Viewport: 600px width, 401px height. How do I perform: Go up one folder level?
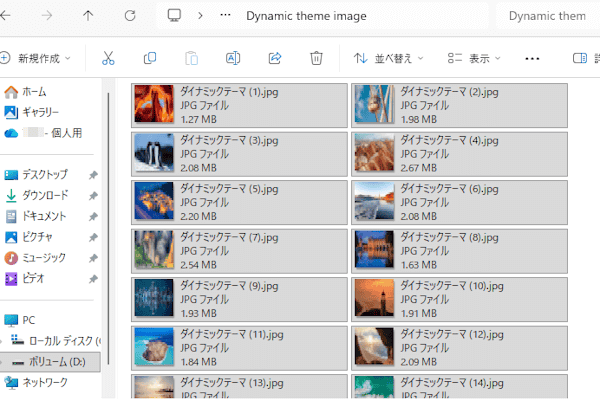tap(88, 16)
